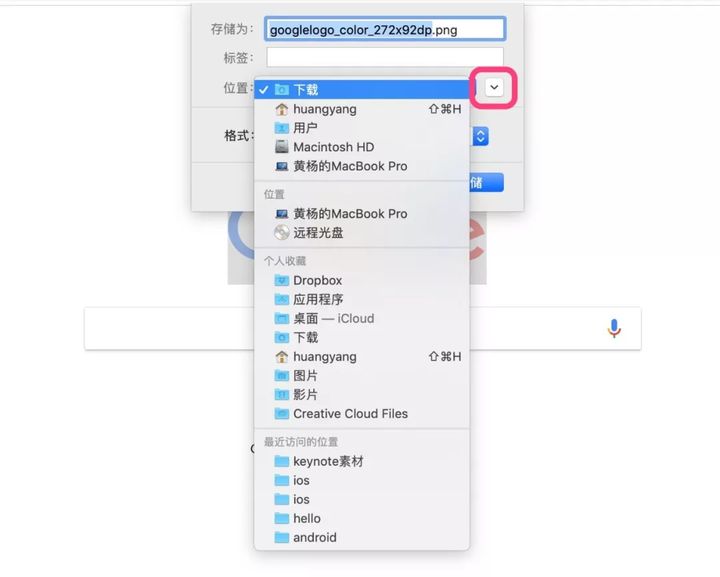Select 黄杨的MacBook Pro under 位置 section
Image resolution: width=720 pixels, height=577 pixels.
362,214
